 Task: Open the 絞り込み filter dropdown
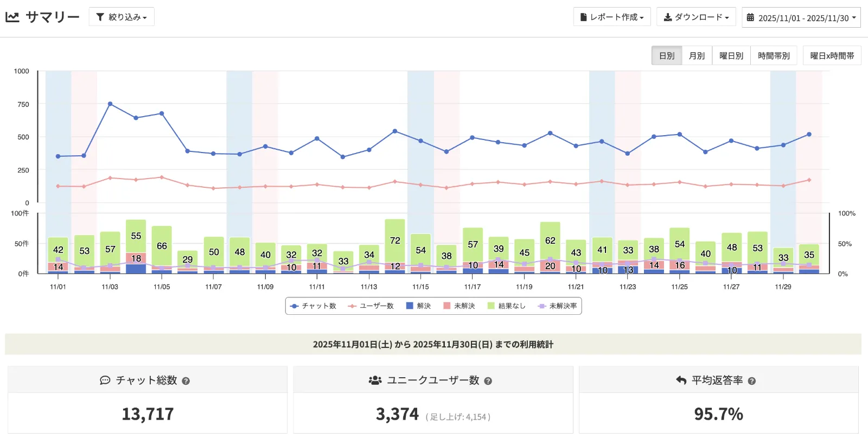[122, 17]
